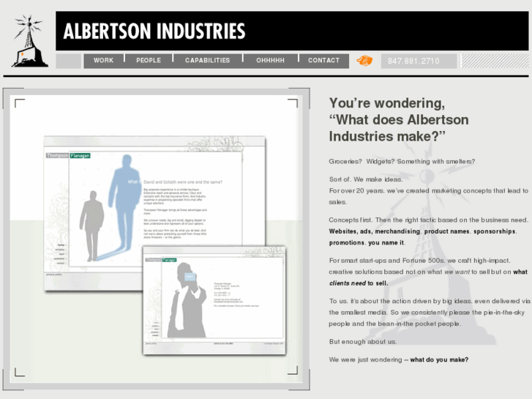Screen dimensions: 532x399
Task: Select the Ohhhhh navigation item
Action: (271, 61)
